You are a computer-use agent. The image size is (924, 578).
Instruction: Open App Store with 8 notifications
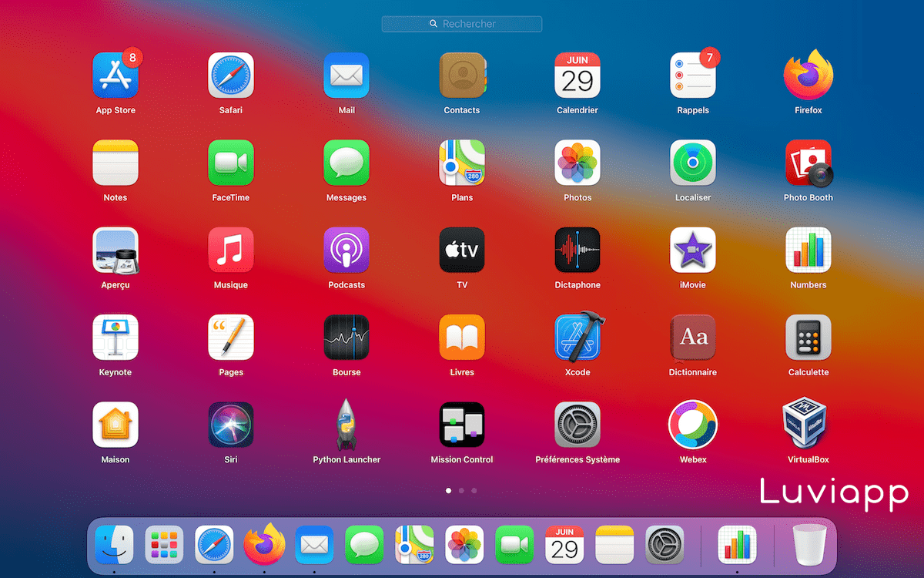(x=115, y=76)
